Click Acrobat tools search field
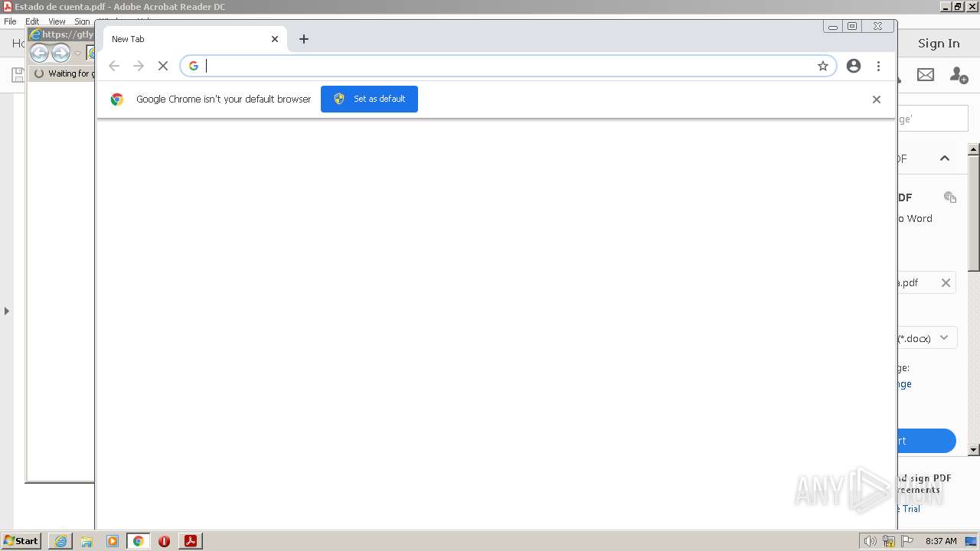The height and width of the screenshot is (551, 980). [x=933, y=119]
